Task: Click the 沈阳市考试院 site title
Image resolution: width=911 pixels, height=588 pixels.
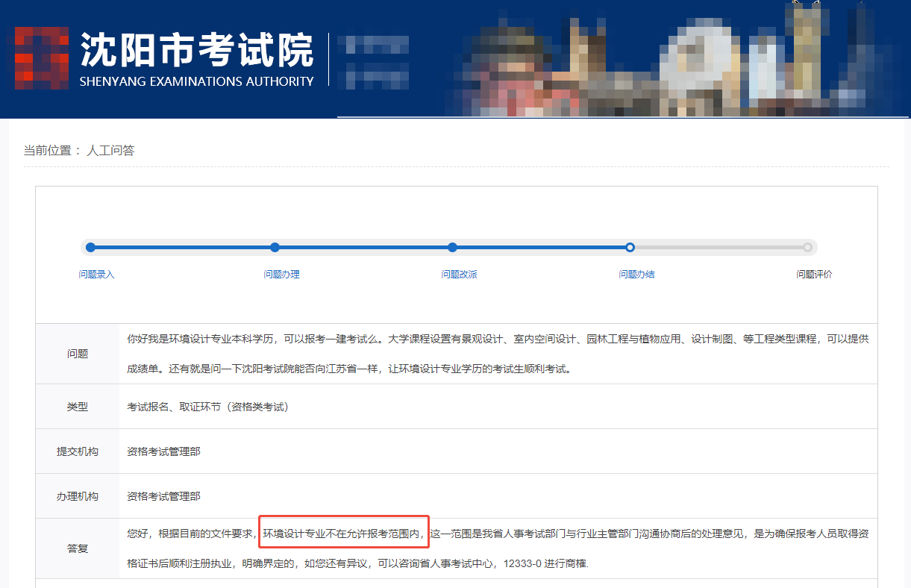Action: 196,49
